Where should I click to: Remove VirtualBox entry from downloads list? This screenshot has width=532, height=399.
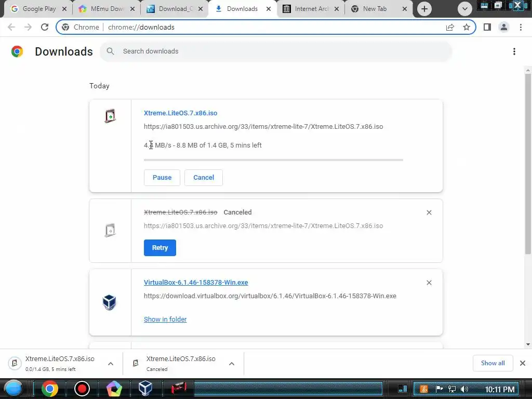coord(429,283)
